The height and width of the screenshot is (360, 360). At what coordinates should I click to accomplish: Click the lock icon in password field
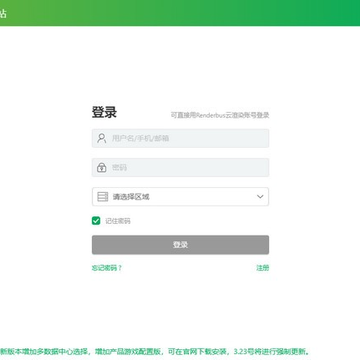coord(102,167)
